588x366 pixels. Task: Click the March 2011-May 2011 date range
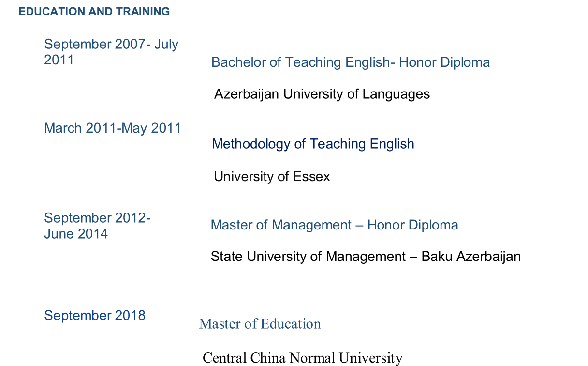(x=113, y=128)
